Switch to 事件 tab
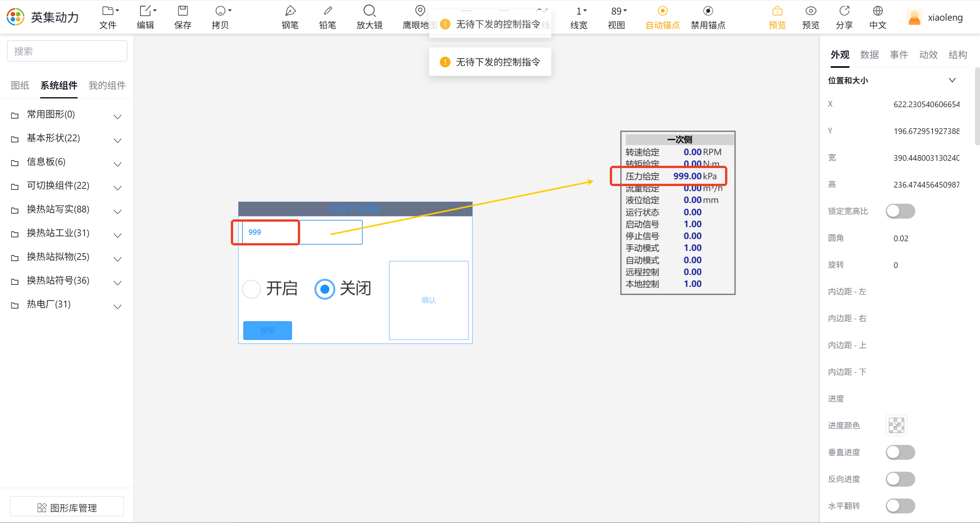This screenshot has width=980, height=523. click(899, 55)
